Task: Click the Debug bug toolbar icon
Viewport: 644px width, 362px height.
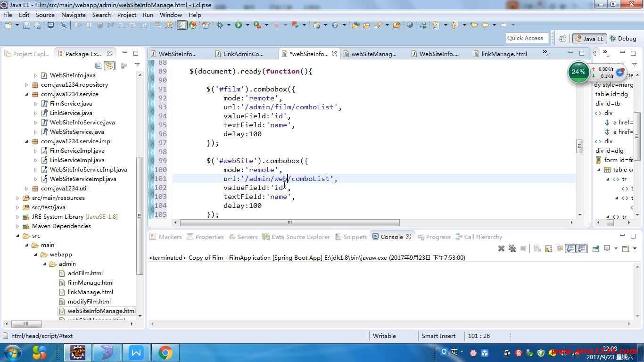Action: click(220, 25)
